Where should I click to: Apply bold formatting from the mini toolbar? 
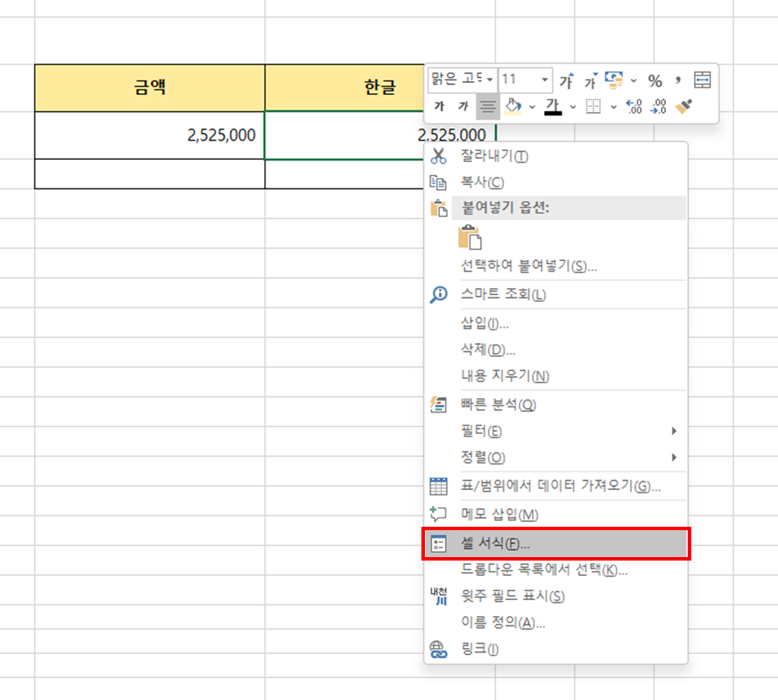[x=438, y=106]
